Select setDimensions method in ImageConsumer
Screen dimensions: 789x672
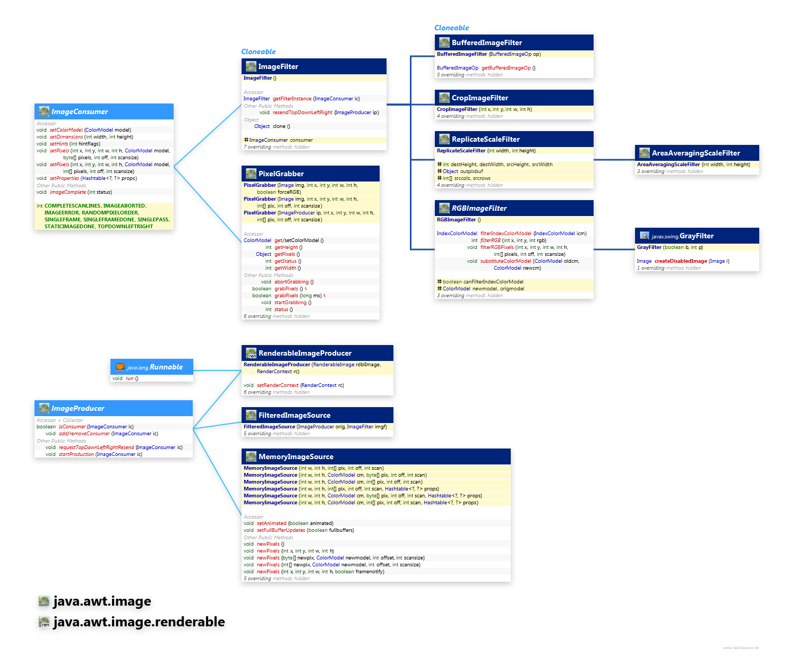click(x=66, y=136)
